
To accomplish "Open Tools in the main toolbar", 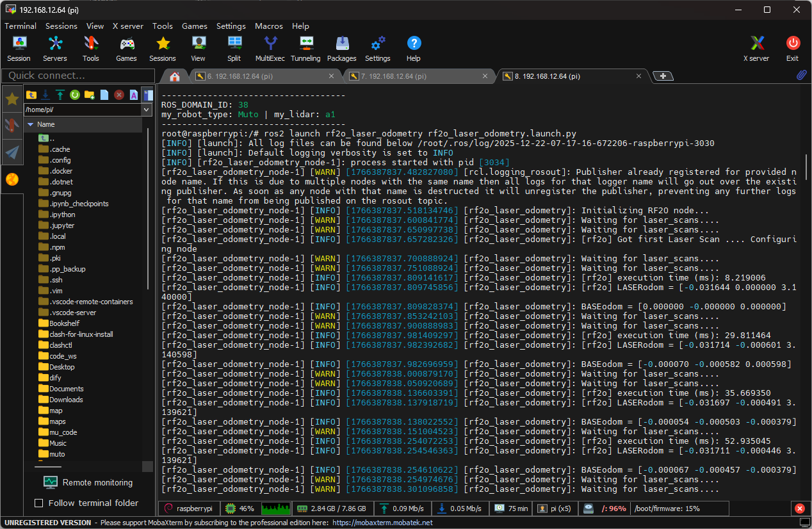I will pos(91,49).
